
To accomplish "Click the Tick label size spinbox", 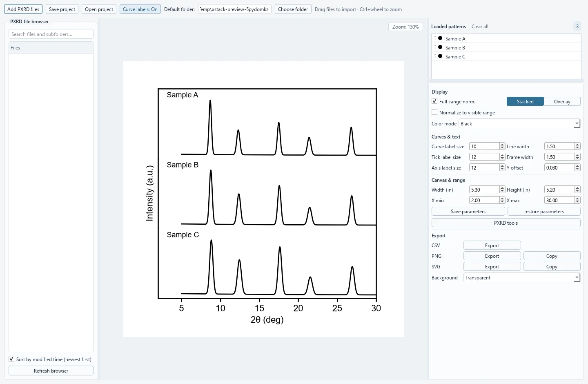I will click(x=487, y=157).
